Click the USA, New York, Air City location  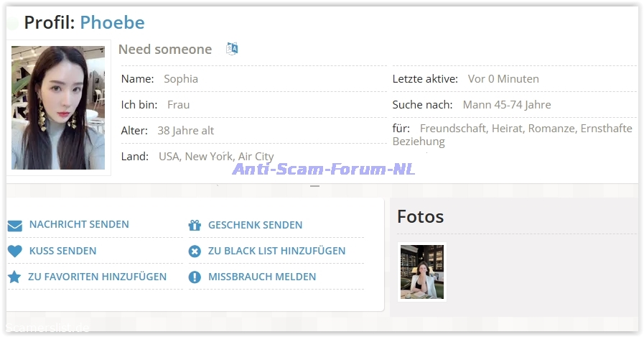[x=216, y=156]
